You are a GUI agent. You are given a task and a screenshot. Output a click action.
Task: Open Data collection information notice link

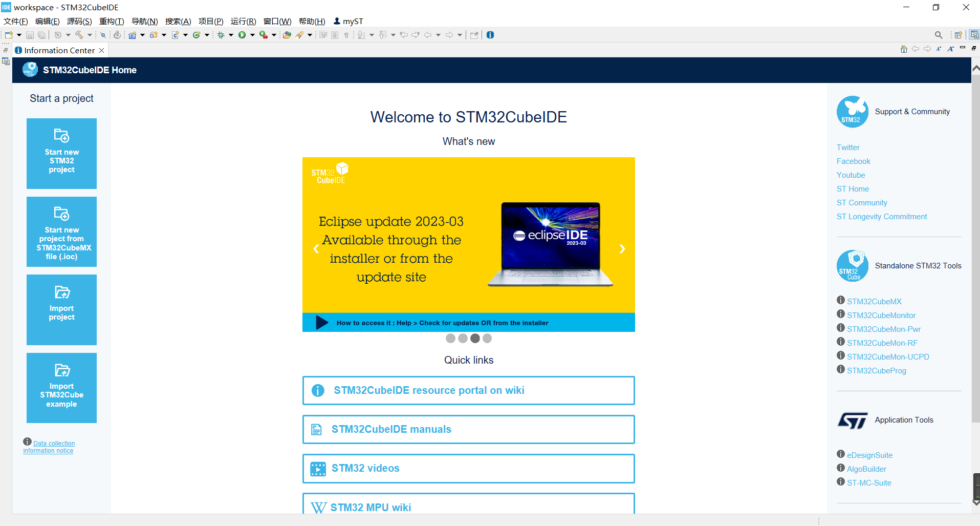(49, 447)
